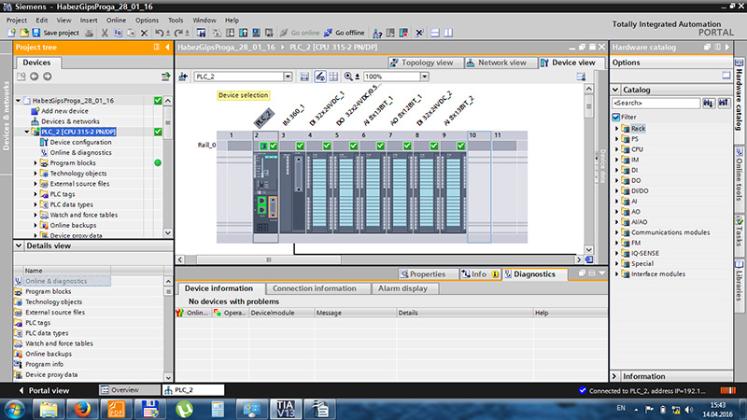This screenshot has width=747, height=420.
Task: Click forward navigation circle icon in Devices tab
Action: 47,76
